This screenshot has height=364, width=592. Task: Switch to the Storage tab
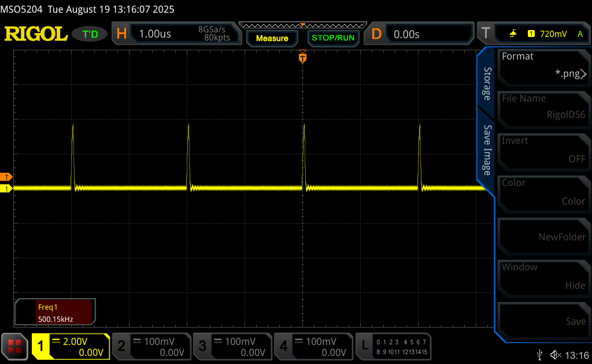(x=487, y=84)
